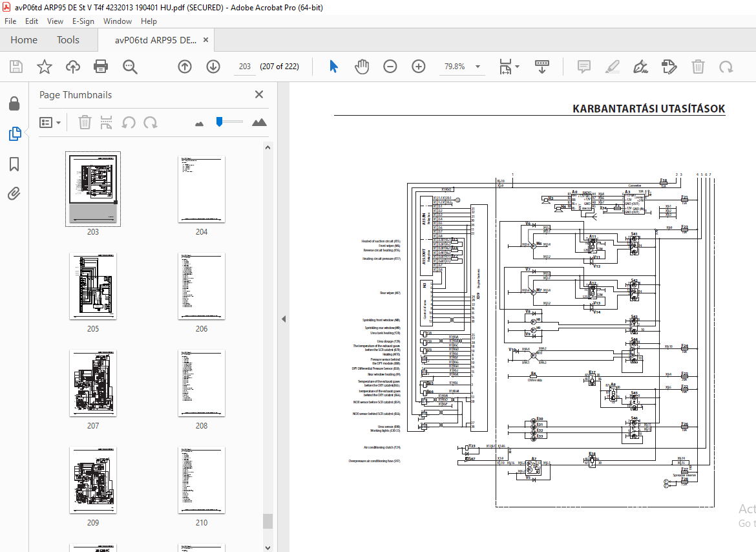The width and height of the screenshot is (756, 552).
Task: Select page 210 thumbnail
Action: pyautogui.click(x=202, y=480)
